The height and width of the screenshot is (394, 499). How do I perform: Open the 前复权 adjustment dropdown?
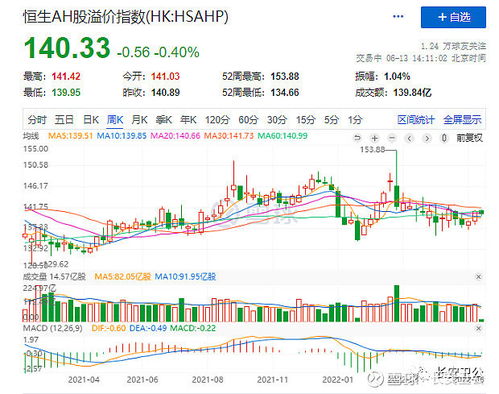(469, 138)
